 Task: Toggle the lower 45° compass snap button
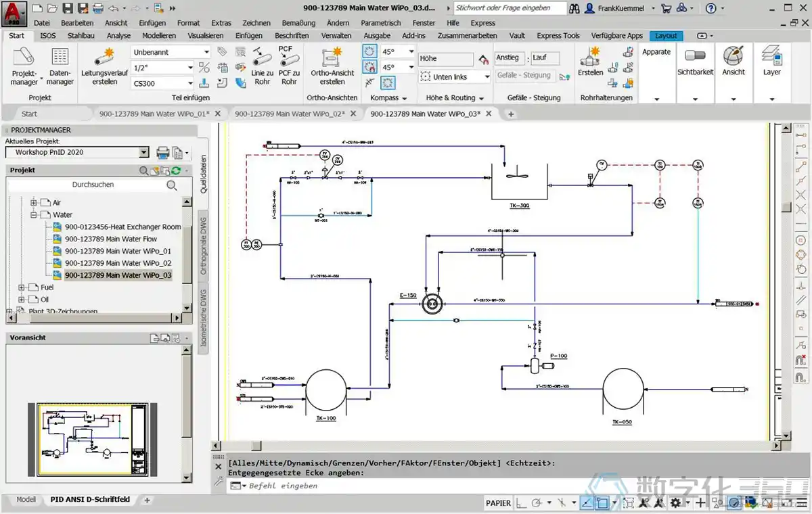coord(369,67)
